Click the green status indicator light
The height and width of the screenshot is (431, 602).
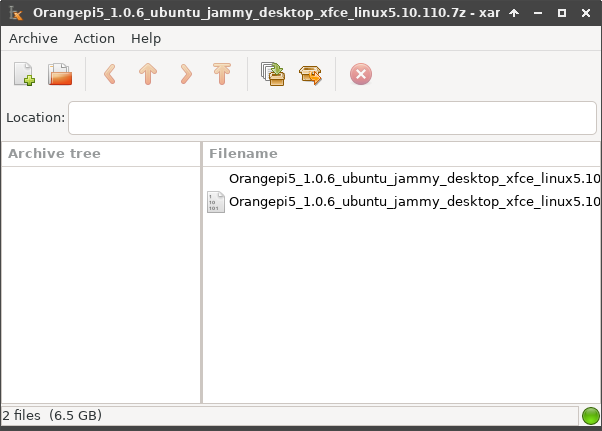590,416
